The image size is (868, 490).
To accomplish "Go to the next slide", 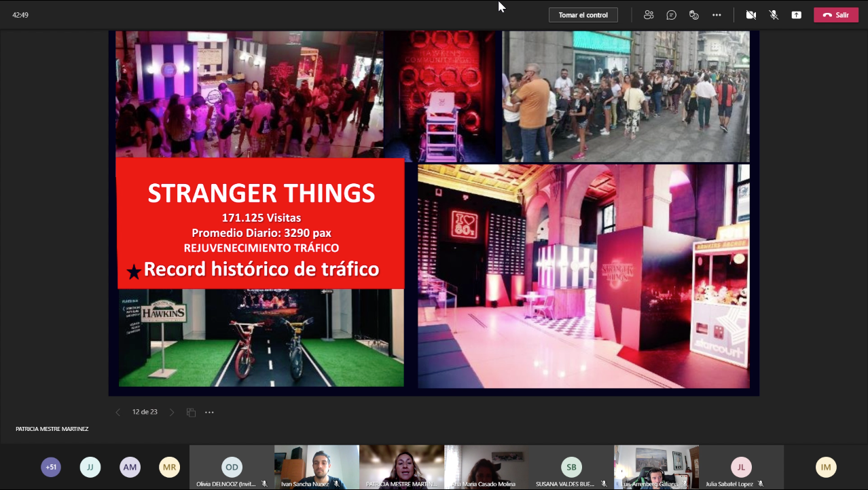I will click(171, 412).
